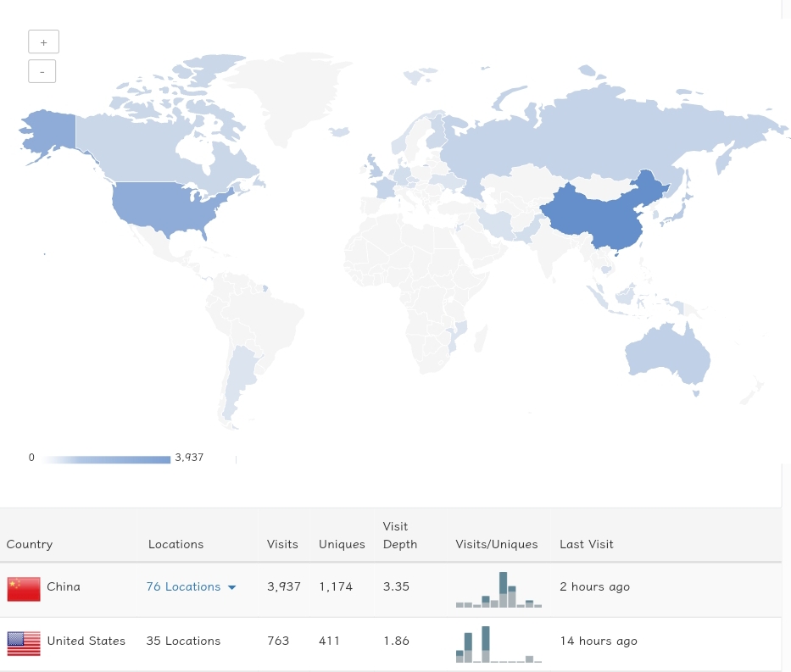Open the 35 Locations link for United States
Viewport: 791px width, 672px height.
(x=182, y=640)
